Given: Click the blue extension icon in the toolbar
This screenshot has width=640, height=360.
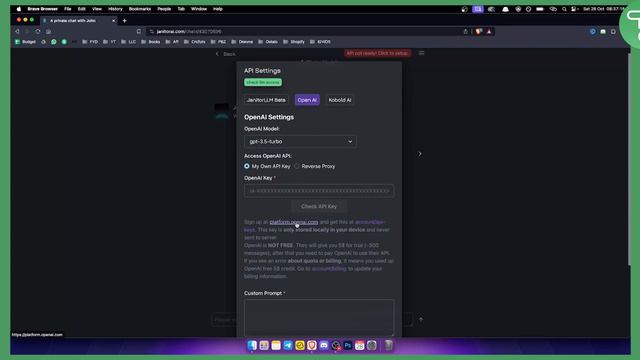Looking at the screenshot, I should pos(593,31).
